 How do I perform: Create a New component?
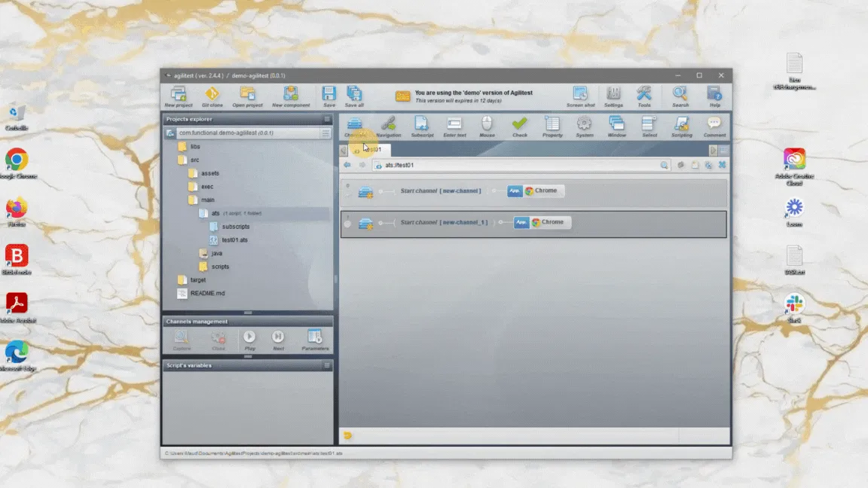(291, 96)
